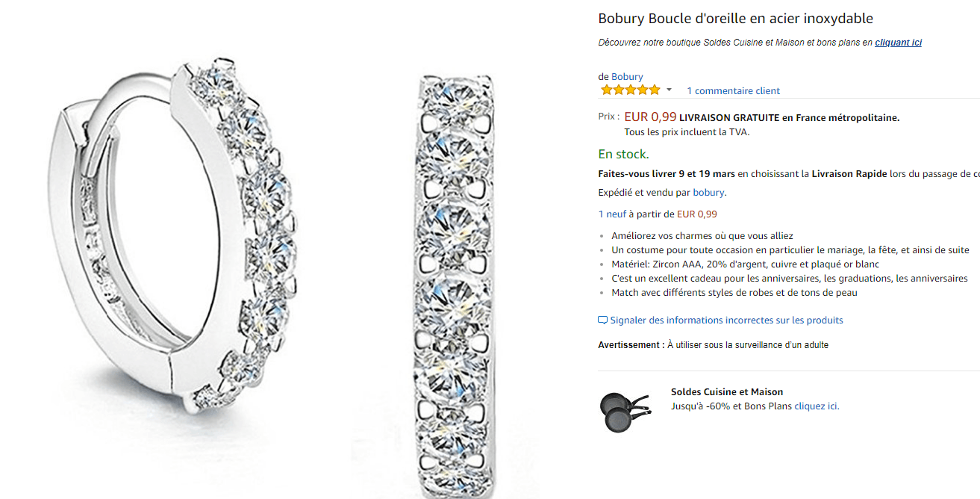Open the '1 commentaire client' link
The image size is (980, 499).
[x=733, y=90]
